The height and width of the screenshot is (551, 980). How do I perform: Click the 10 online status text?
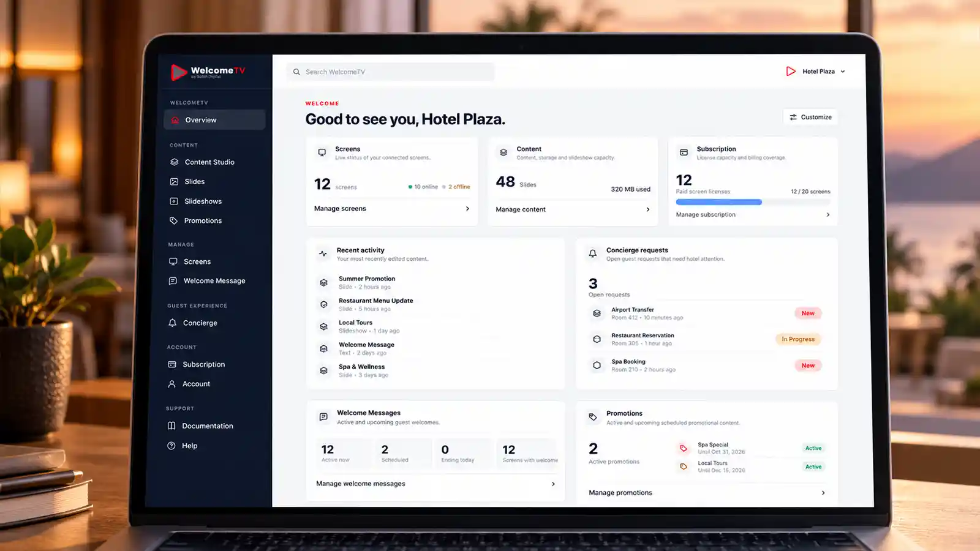coord(426,187)
